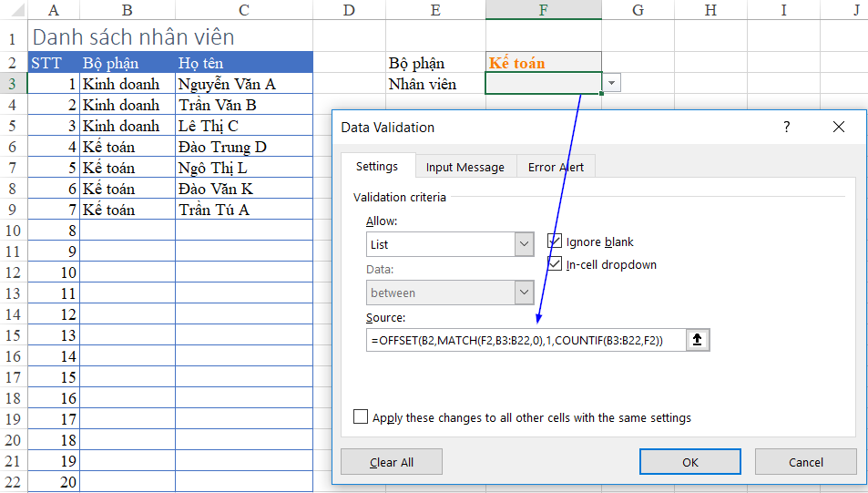Uncheck the In-cell dropdown checkbox
Screen dimensions: 868x493
pos(555,263)
